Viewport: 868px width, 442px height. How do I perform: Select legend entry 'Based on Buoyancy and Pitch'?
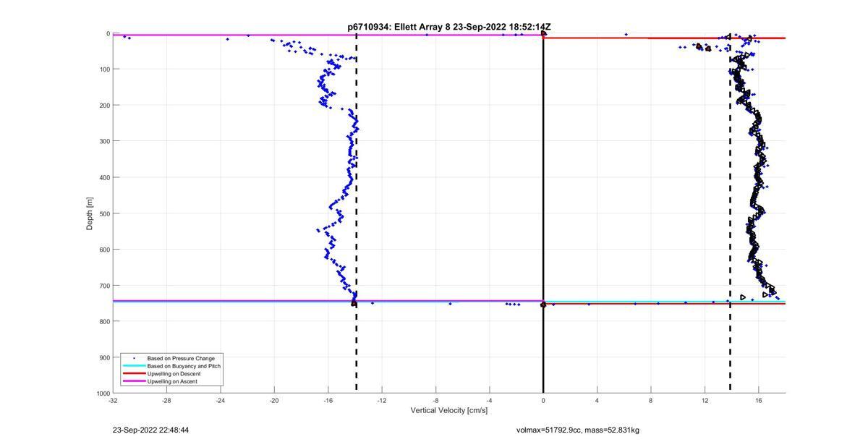tap(184, 366)
